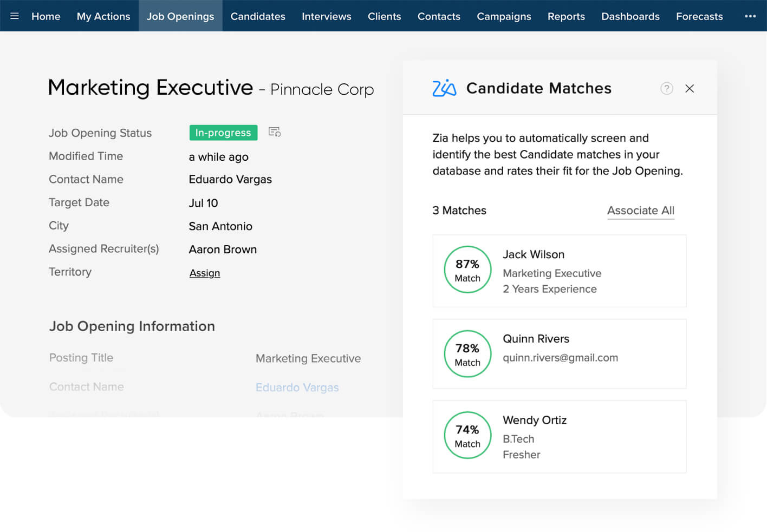Open the hamburger menu icon
The height and width of the screenshot is (532, 767).
(15, 16)
